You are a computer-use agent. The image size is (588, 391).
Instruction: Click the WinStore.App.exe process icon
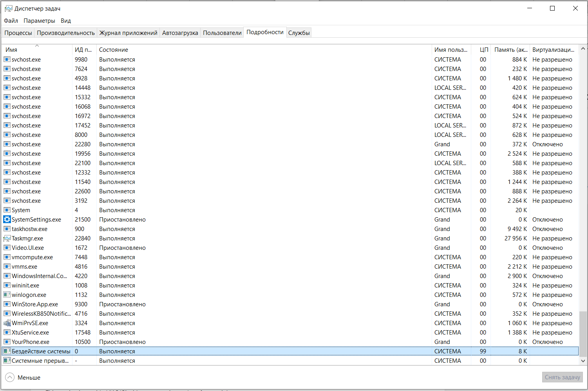(x=7, y=304)
